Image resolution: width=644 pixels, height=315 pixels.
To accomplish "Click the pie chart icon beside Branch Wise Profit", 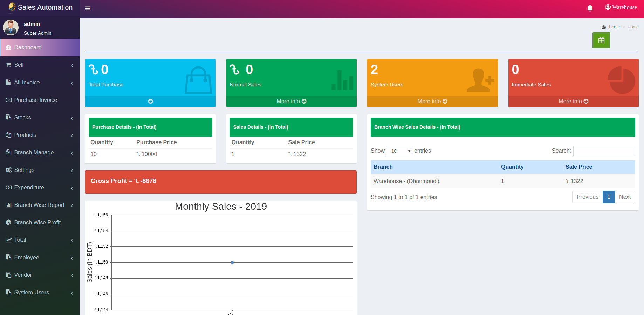I will pyautogui.click(x=8, y=223).
